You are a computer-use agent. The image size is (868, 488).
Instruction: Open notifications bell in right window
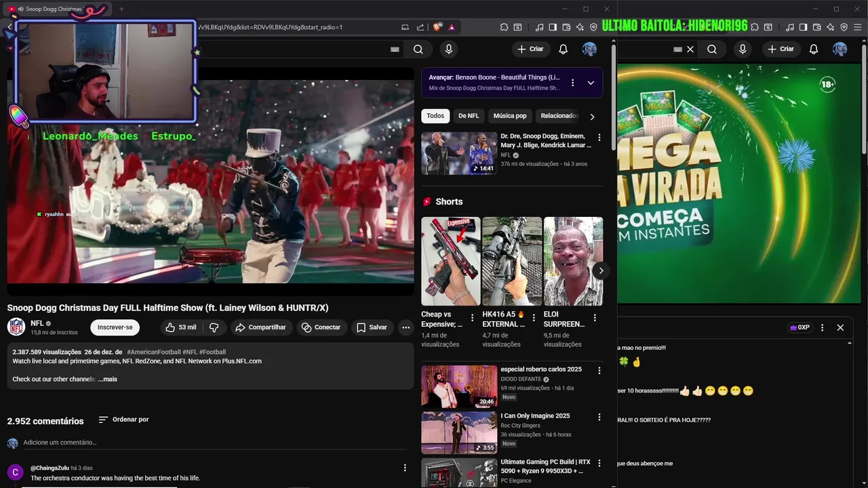click(814, 49)
